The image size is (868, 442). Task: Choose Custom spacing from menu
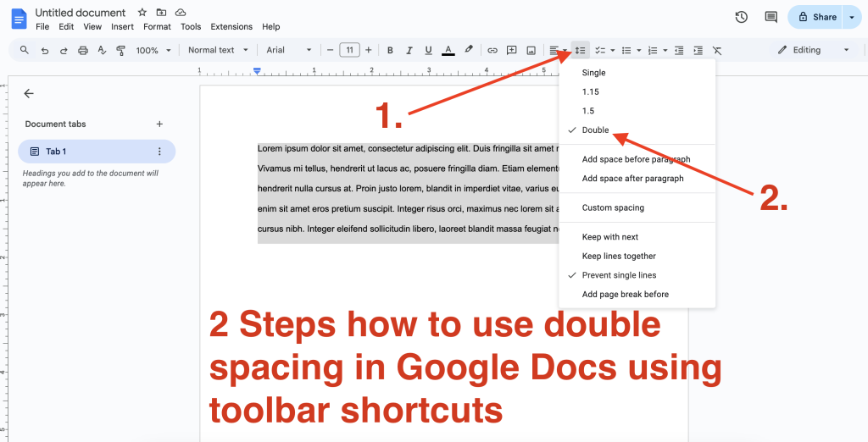pyautogui.click(x=613, y=207)
